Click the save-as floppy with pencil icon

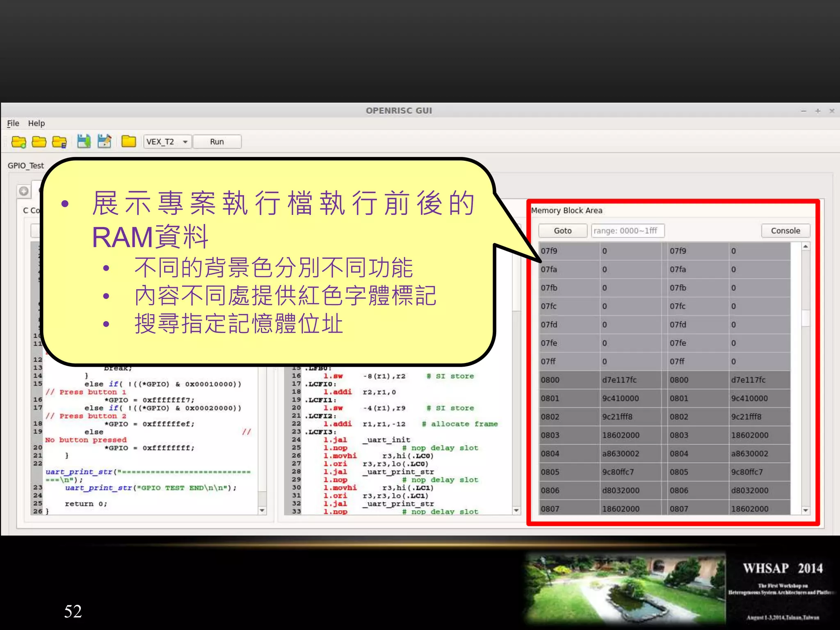104,142
